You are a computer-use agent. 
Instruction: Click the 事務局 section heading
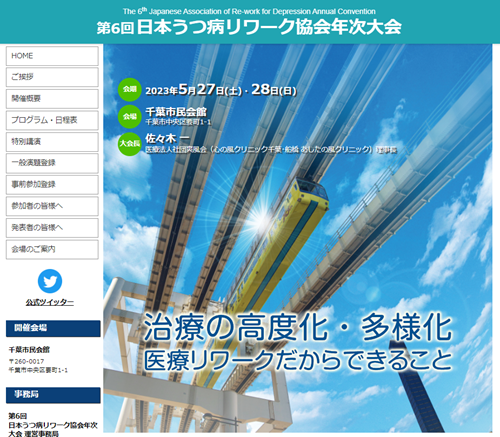(53, 395)
